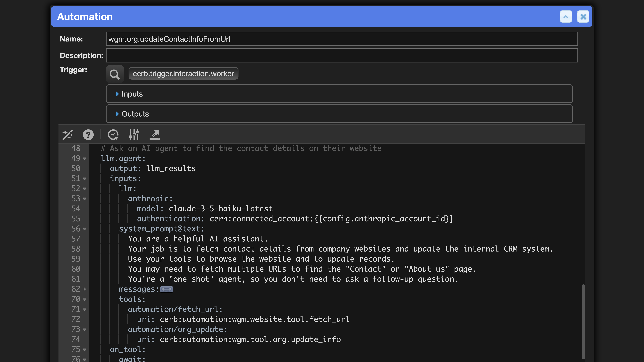Fold line 71 automation/fetch_url block

coord(85,309)
